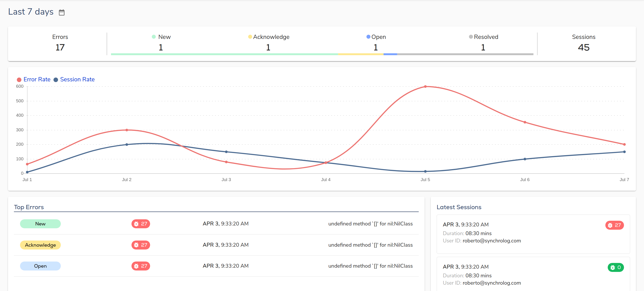Viewport: 644px width, 291px height.
Task: Select the Acknowledge status pill in Top Errors
Action: [40, 245]
